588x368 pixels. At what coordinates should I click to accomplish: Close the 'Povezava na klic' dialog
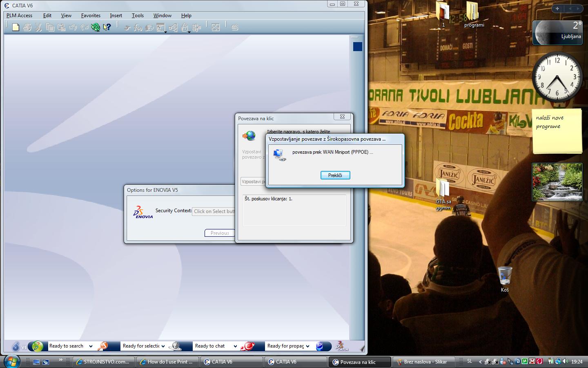point(342,117)
